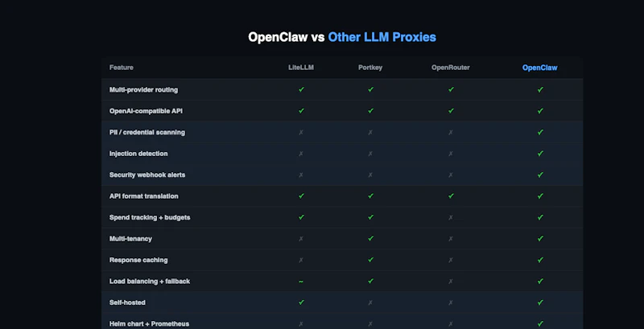
Task: Click OpenRouter cross for Response caching
Action: [x=451, y=260]
